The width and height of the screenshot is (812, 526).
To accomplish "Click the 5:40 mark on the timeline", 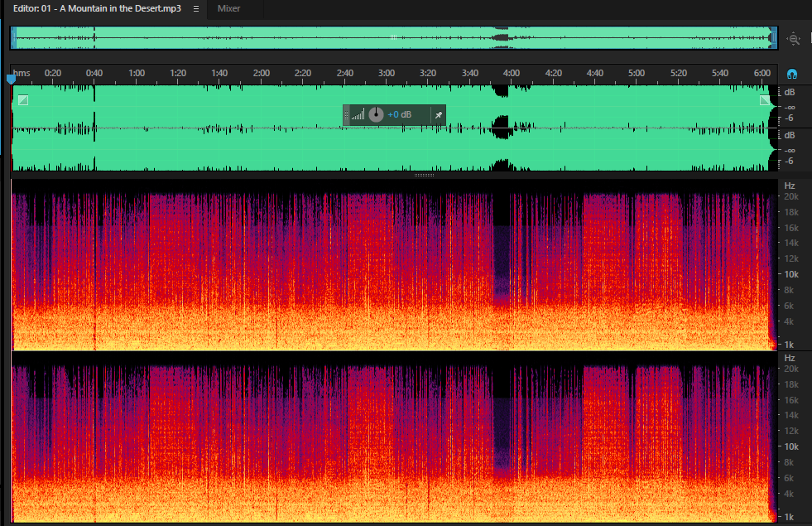I will [720, 73].
